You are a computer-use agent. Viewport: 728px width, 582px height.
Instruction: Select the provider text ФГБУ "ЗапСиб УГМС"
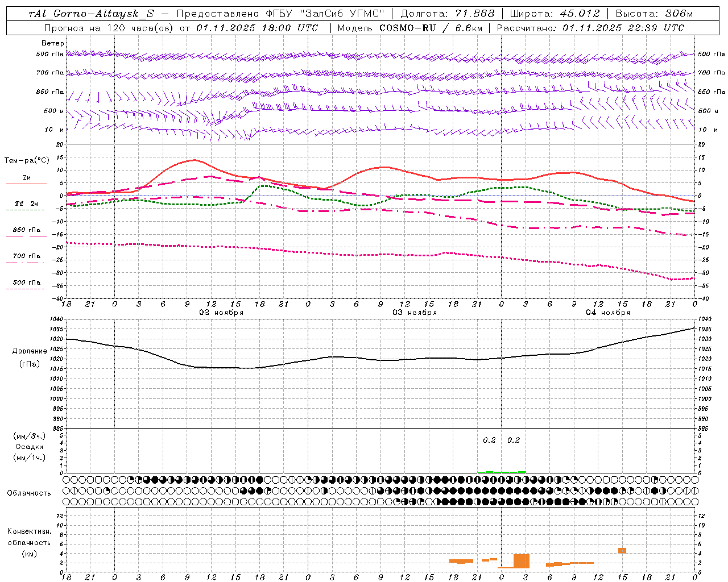click(x=325, y=14)
